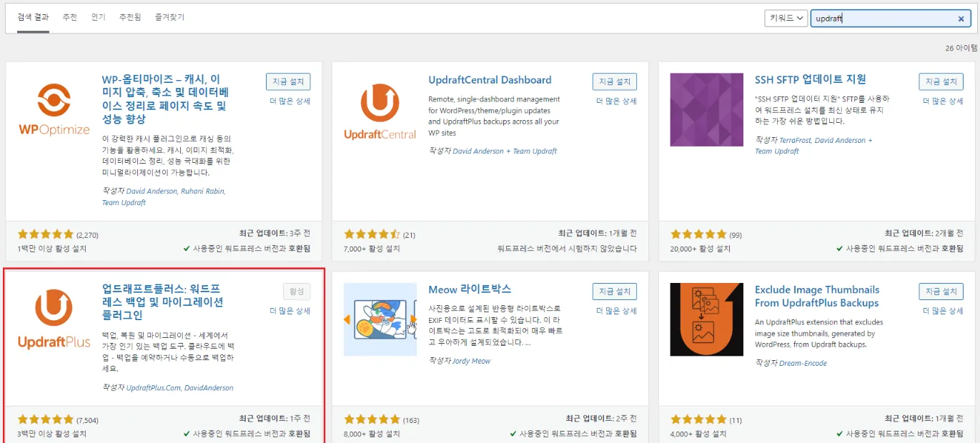The width and height of the screenshot is (980, 443).
Task: Select the 26 아이템 result count text
Action: pyautogui.click(x=961, y=48)
